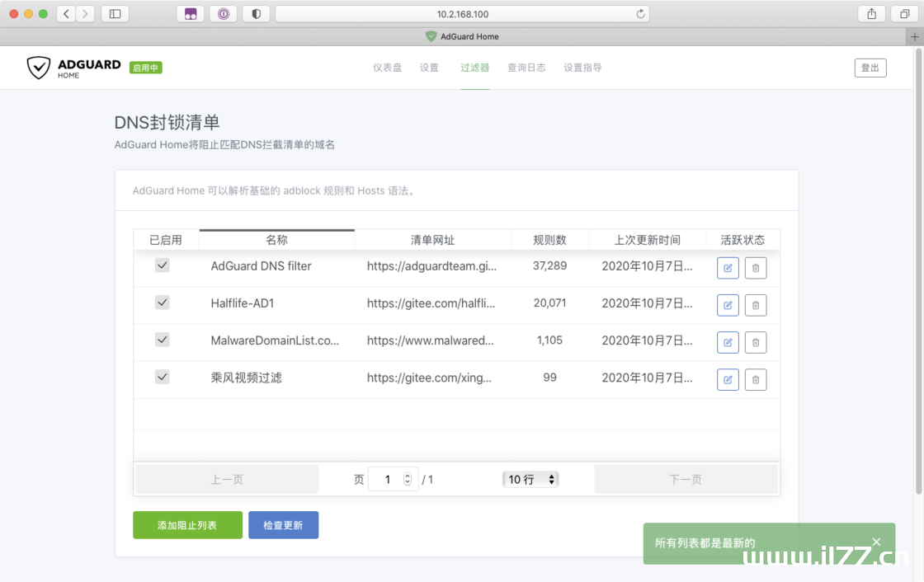Edit the MalwareDomainList entry
The width and height of the screenshot is (924, 582).
click(x=728, y=342)
